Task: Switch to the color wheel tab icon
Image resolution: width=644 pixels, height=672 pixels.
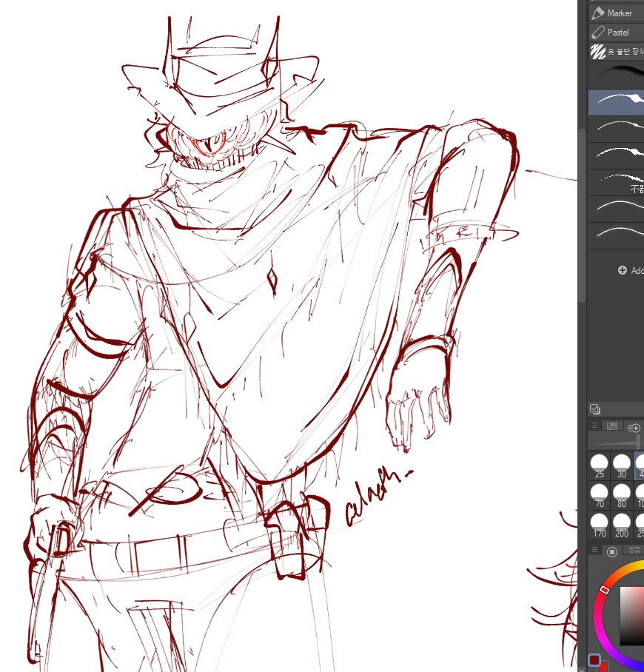Action: (612, 551)
